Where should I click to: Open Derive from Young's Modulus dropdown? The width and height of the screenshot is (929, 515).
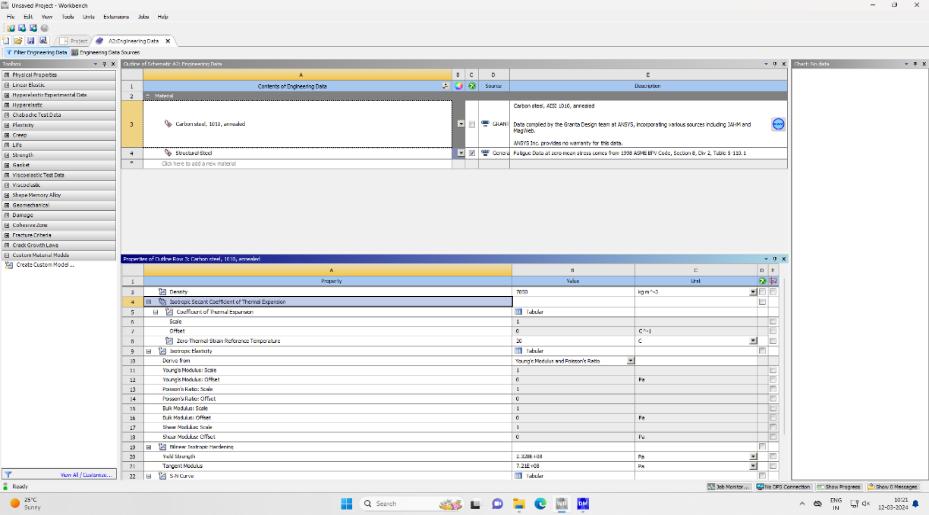click(630, 360)
